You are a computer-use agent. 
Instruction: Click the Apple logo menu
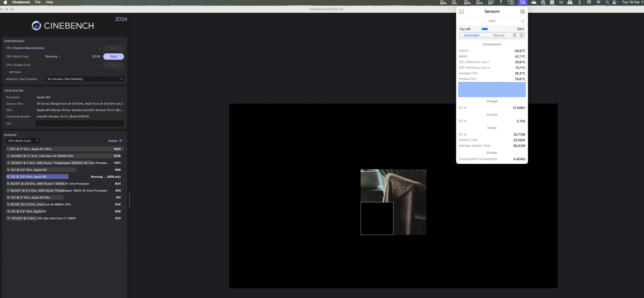[x=5, y=2]
